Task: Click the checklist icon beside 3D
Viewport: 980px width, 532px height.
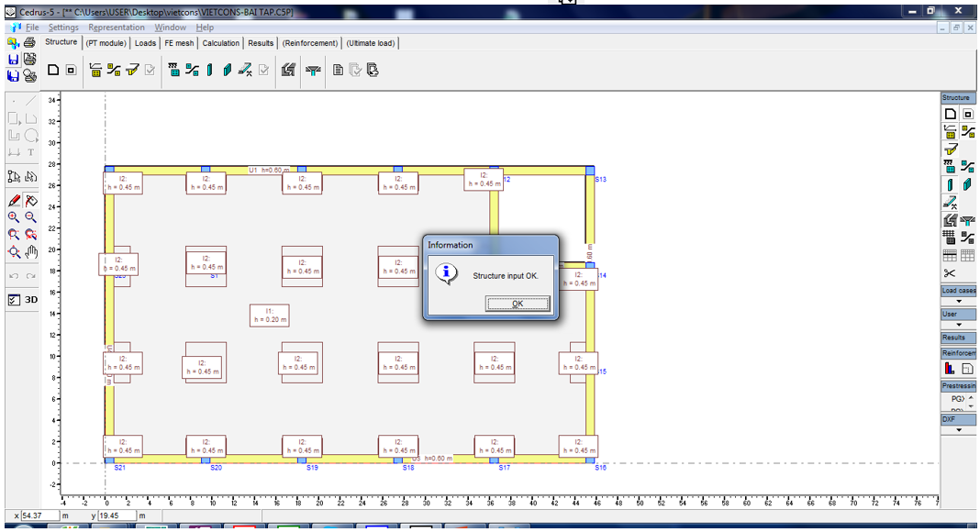Action: point(14,300)
